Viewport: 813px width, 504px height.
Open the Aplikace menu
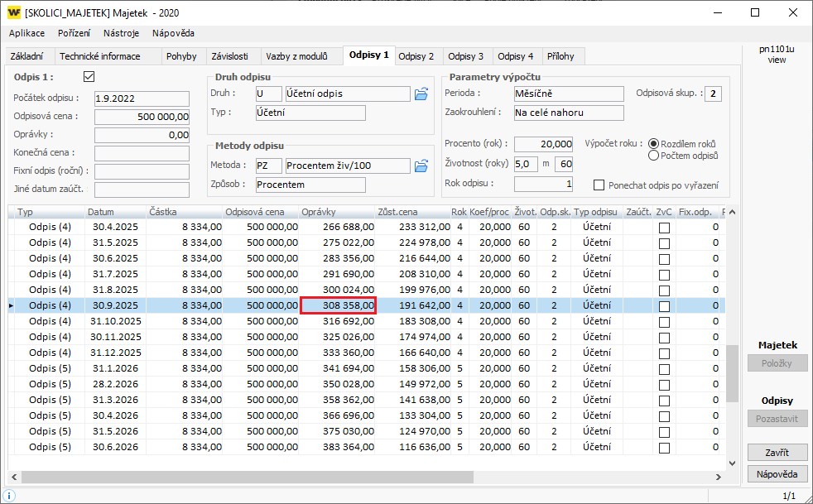[26, 33]
